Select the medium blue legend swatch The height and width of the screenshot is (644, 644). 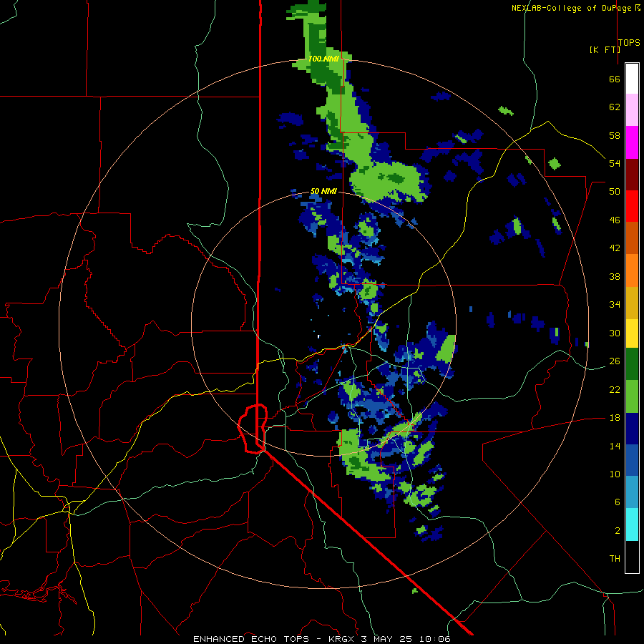632,460
